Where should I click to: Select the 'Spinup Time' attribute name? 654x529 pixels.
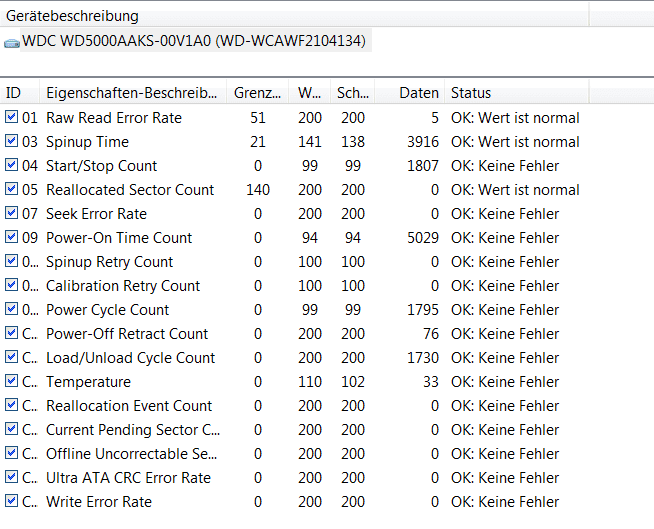pos(87,142)
